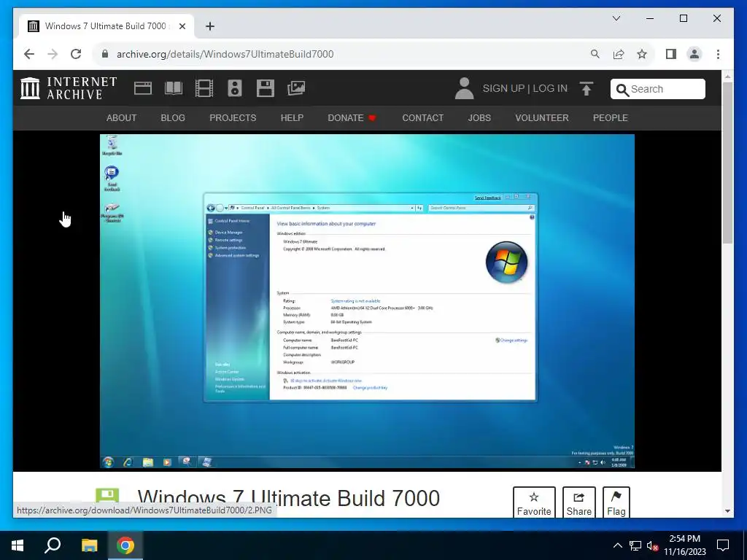Click the SIGN UP link
The height and width of the screenshot is (560, 747).
[x=503, y=88]
